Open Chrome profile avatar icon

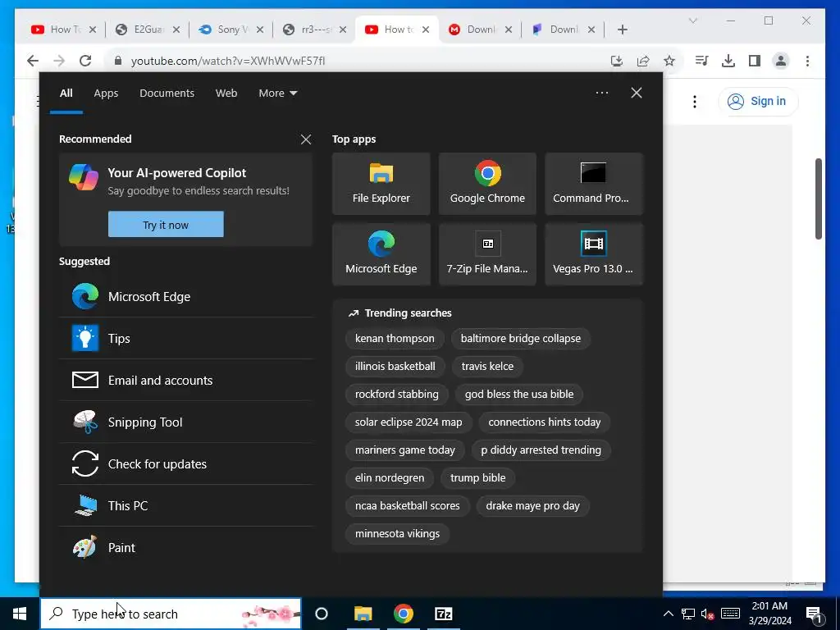[781, 61]
